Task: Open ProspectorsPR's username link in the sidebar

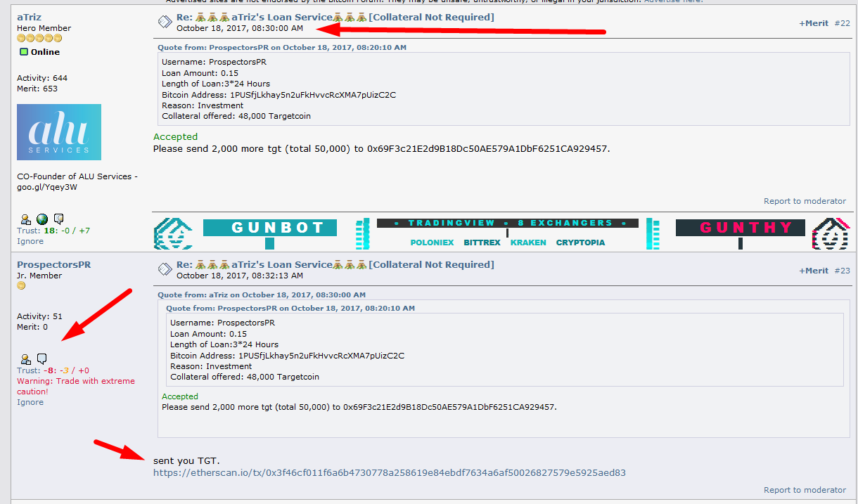Action: pyautogui.click(x=54, y=264)
